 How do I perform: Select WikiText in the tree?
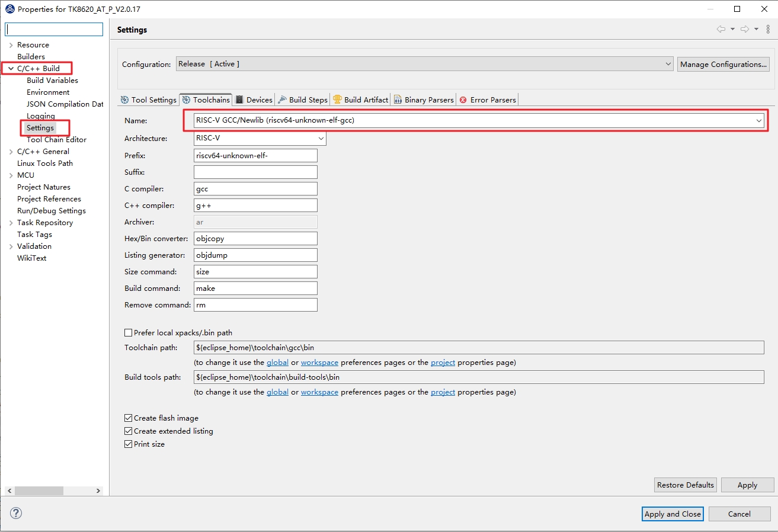(x=31, y=258)
